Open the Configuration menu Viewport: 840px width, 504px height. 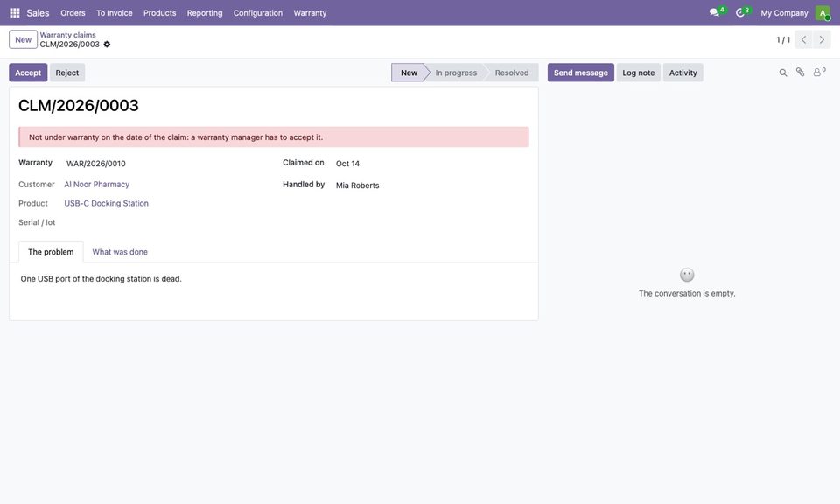pyautogui.click(x=257, y=13)
